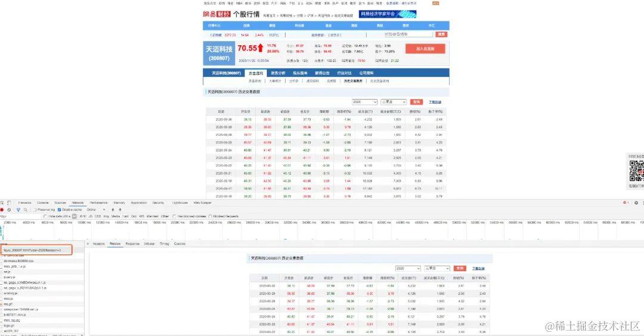Switch to the Sources DevTools tab
The width and height of the screenshot is (644, 336).
tap(60, 203)
